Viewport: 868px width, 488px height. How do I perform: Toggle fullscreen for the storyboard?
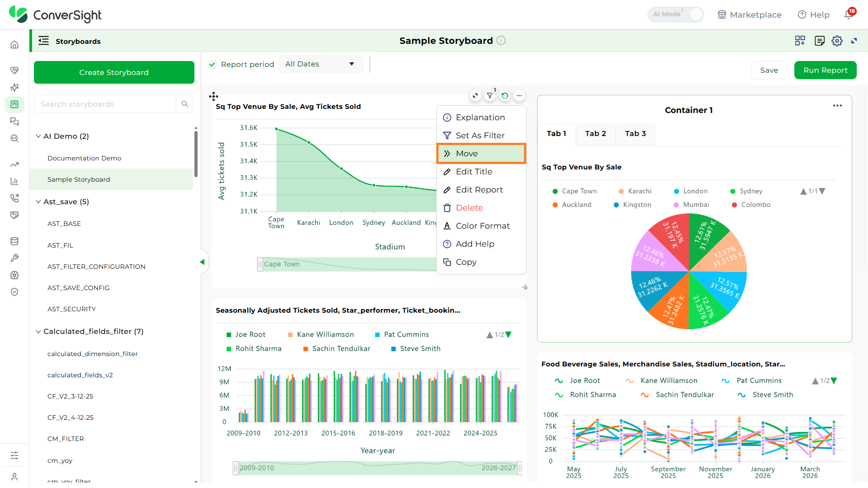click(854, 41)
